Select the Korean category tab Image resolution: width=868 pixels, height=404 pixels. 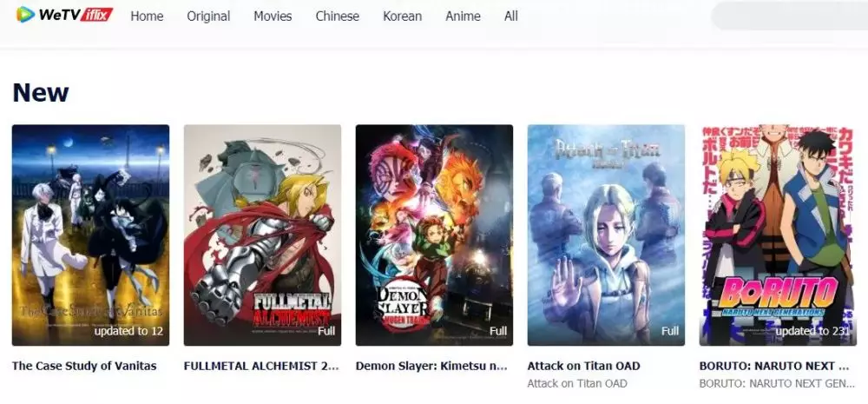coord(402,17)
